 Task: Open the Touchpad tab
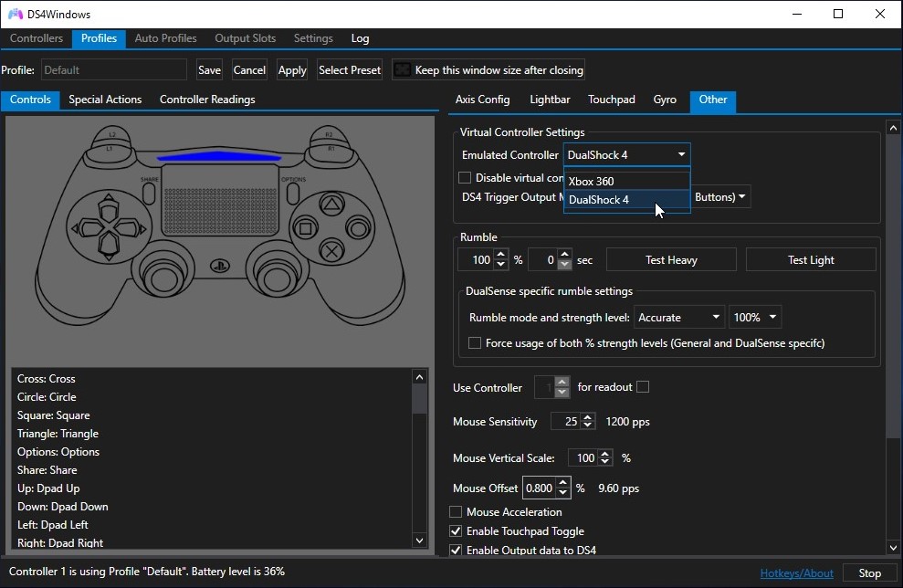(x=612, y=100)
